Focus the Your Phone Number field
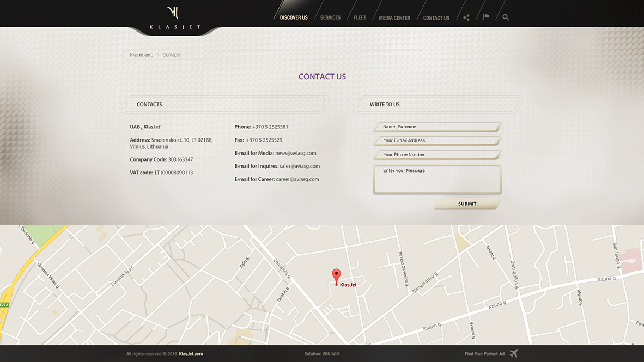644x362 pixels. coord(438,154)
